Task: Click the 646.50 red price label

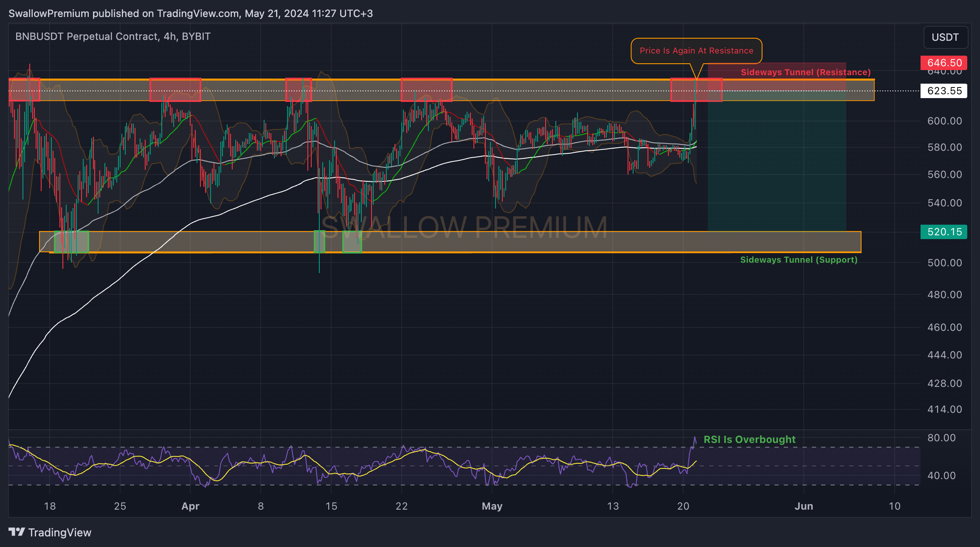Action: tap(944, 63)
